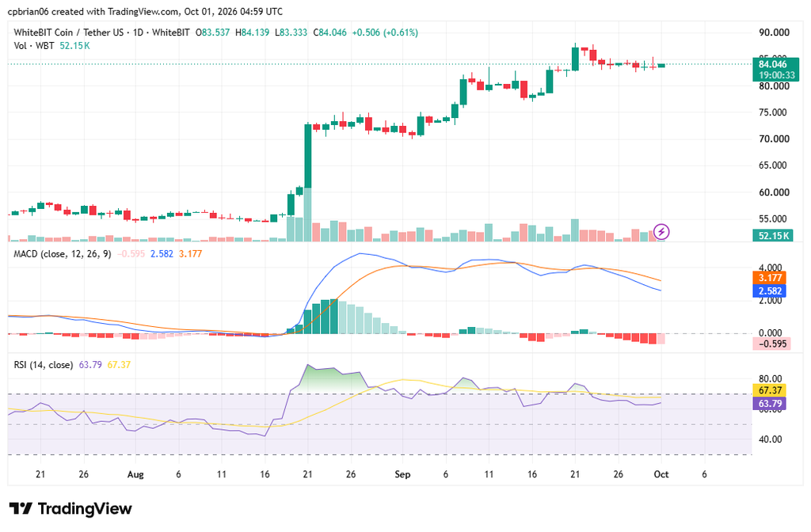Click the 60.000 price axis label
Screen dimensions: 811x532
click(x=774, y=192)
